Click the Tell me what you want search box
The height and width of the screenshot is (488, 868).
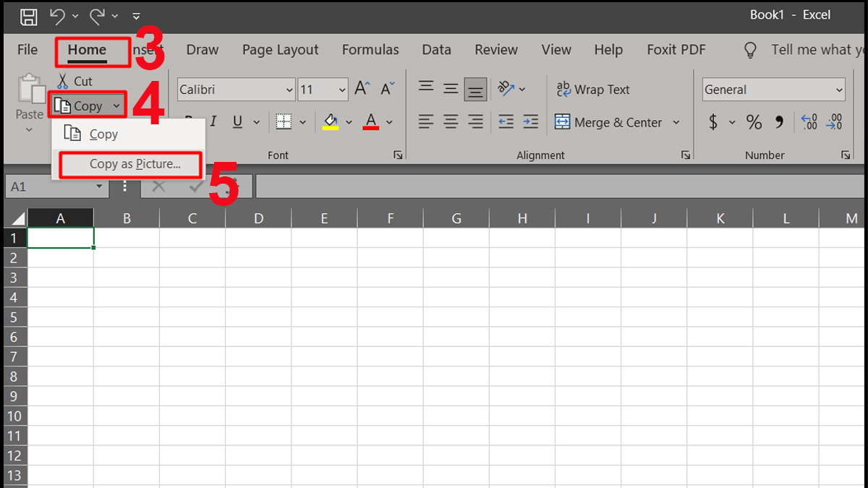[x=804, y=50]
